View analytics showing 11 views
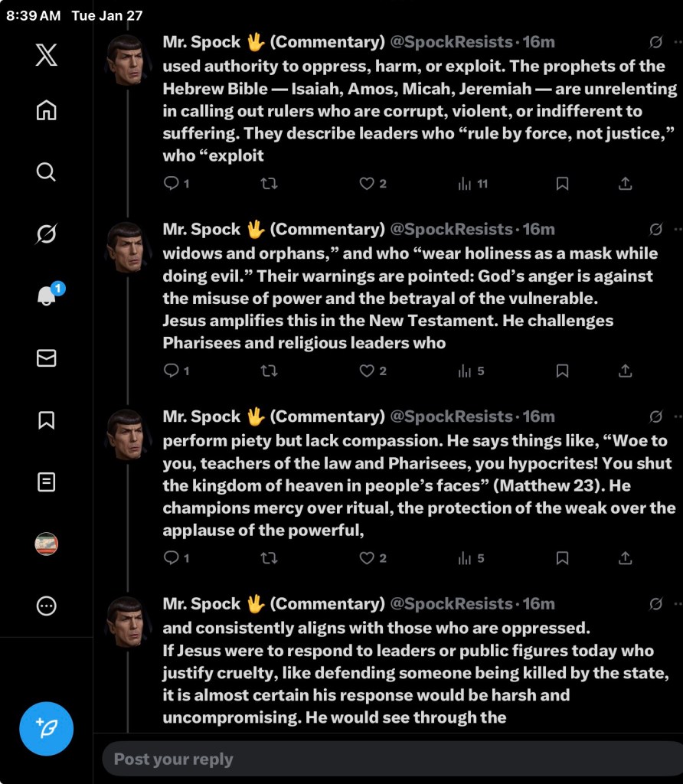 coord(472,184)
